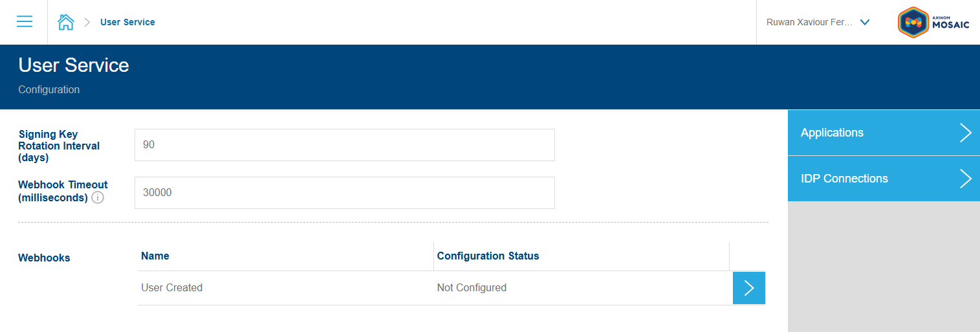
Task: Focus the Webhook Timeout milliseconds field
Action: click(344, 193)
